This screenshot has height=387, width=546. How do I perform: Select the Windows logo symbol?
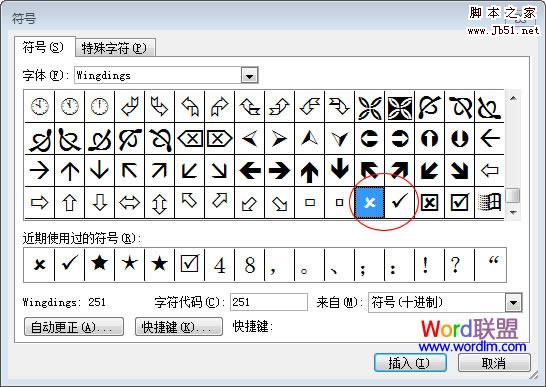(489, 202)
